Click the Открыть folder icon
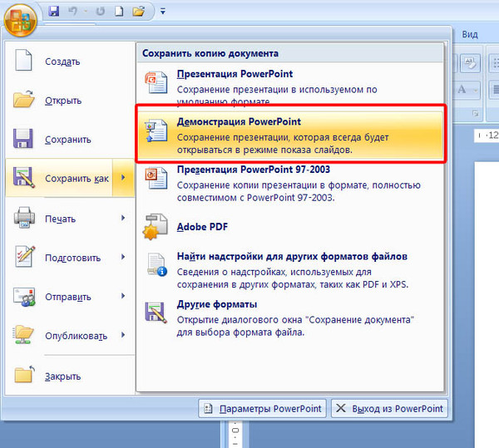This screenshot has width=499, height=448. (23, 99)
